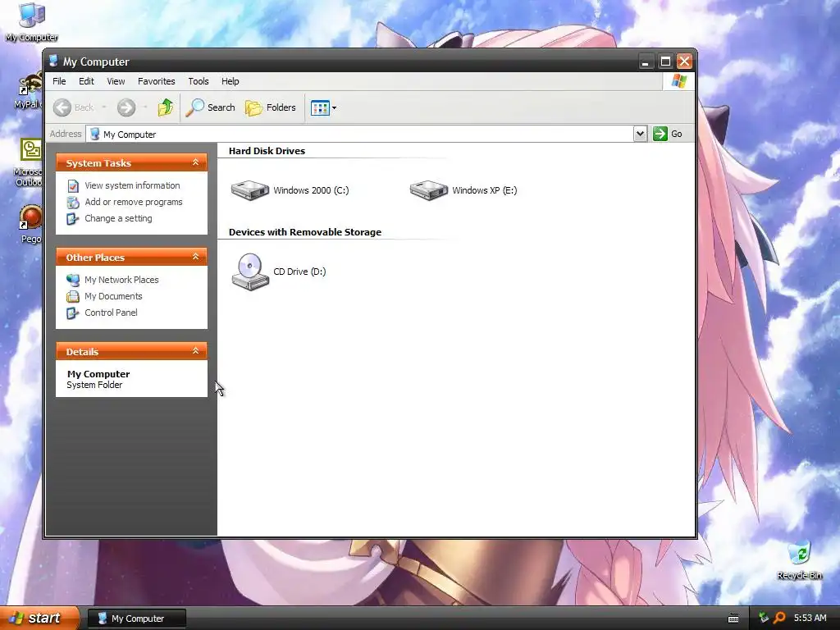Click the View system information icon

click(x=73, y=186)
